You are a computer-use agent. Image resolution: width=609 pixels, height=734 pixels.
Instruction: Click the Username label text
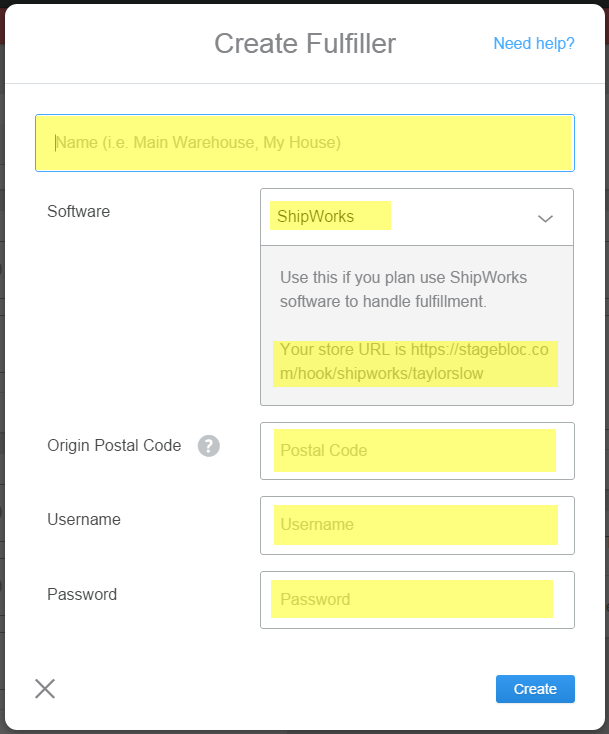pyautogui.click(x=84, y=519)
